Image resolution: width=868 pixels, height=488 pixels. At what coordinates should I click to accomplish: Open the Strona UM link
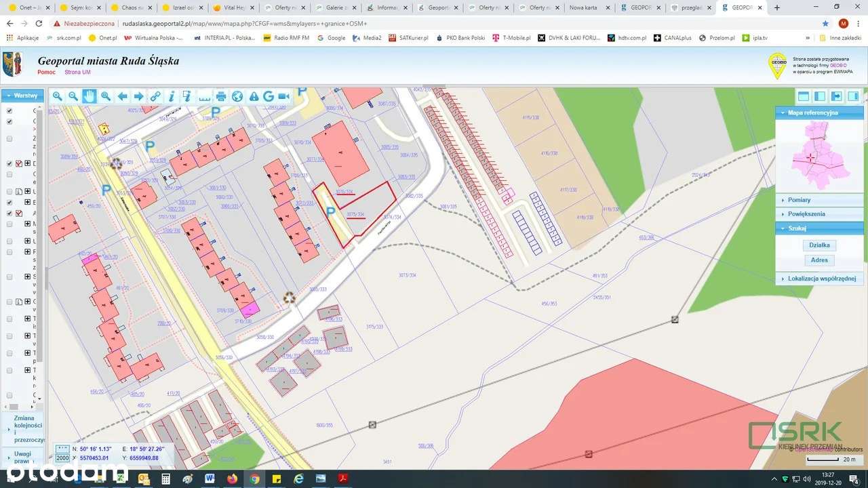click(x=77, y=72)
